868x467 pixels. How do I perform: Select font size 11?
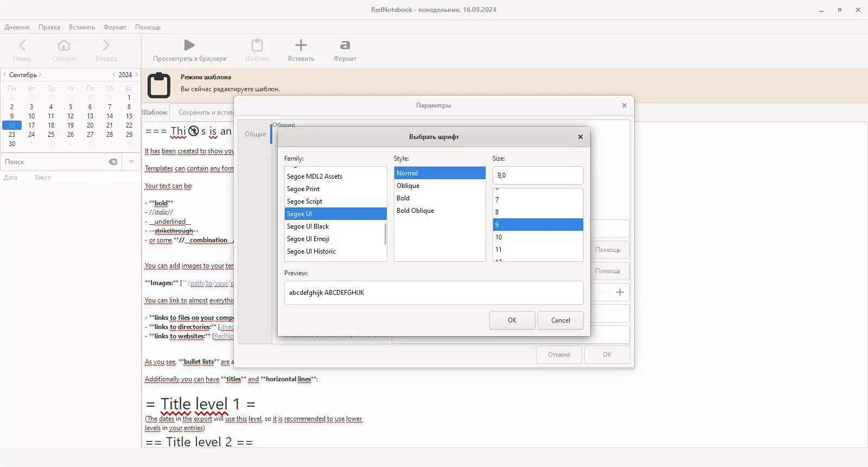click(x=538, y=250)
